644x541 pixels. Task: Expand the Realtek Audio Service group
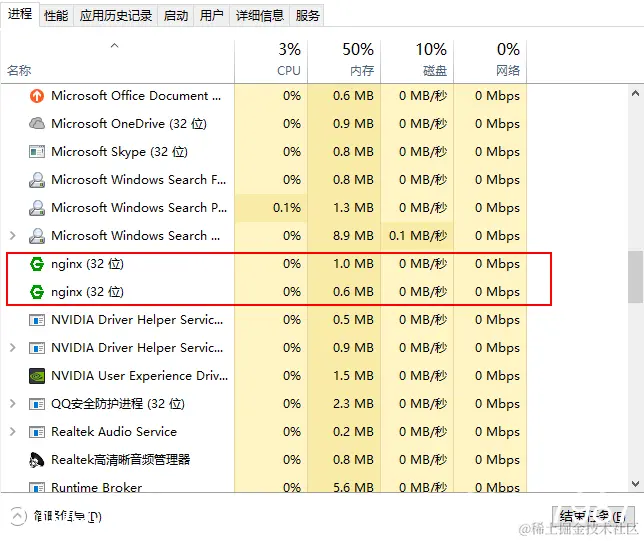13,432
